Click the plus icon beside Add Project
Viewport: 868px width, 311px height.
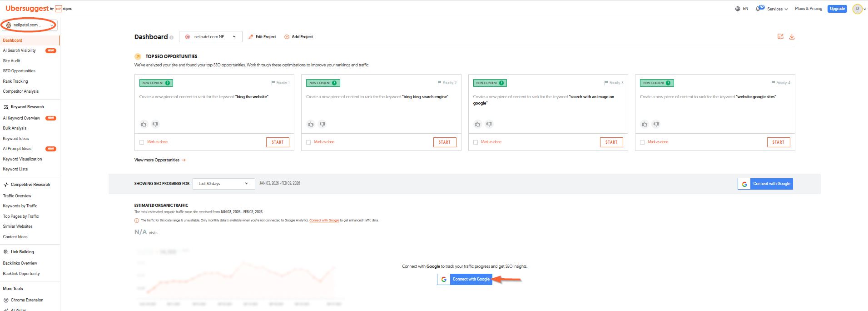tap(287, 37)
